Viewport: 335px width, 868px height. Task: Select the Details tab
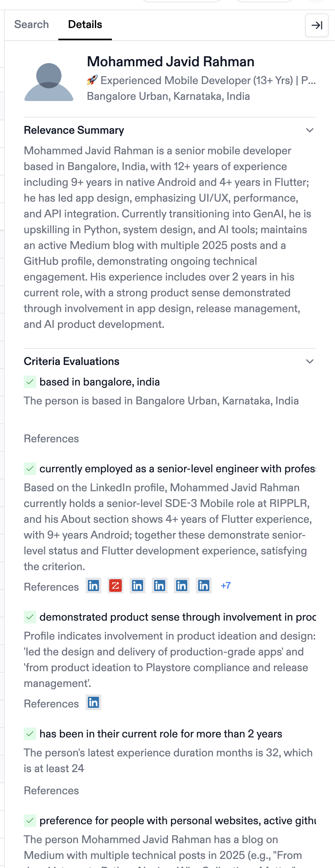(85, 24)
